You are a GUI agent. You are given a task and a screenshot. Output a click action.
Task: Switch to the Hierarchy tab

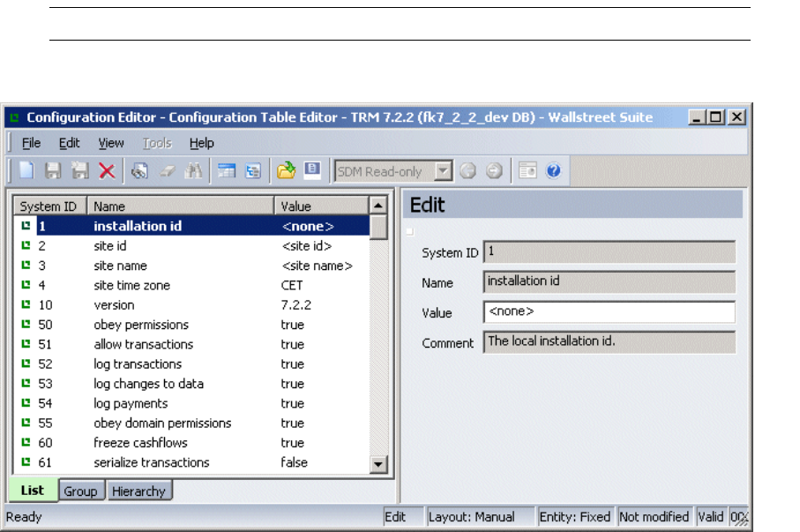coord(138,491)
